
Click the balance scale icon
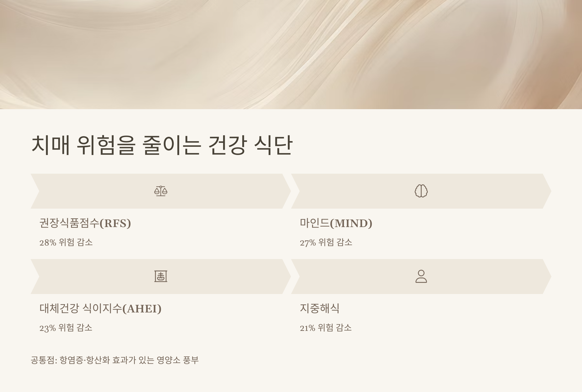[x=161, y=191]
